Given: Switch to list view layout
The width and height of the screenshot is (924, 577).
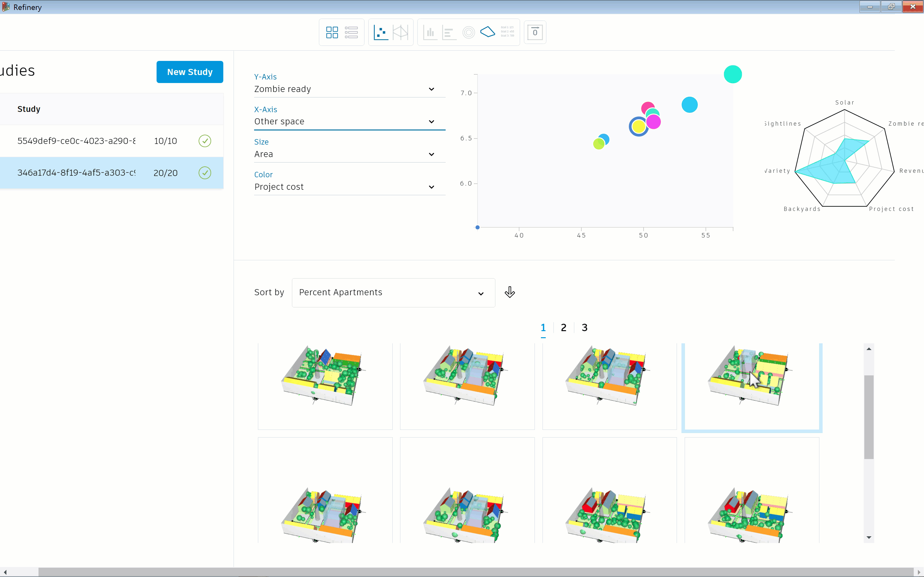Looking at the screenshot, I should (351, 32).
